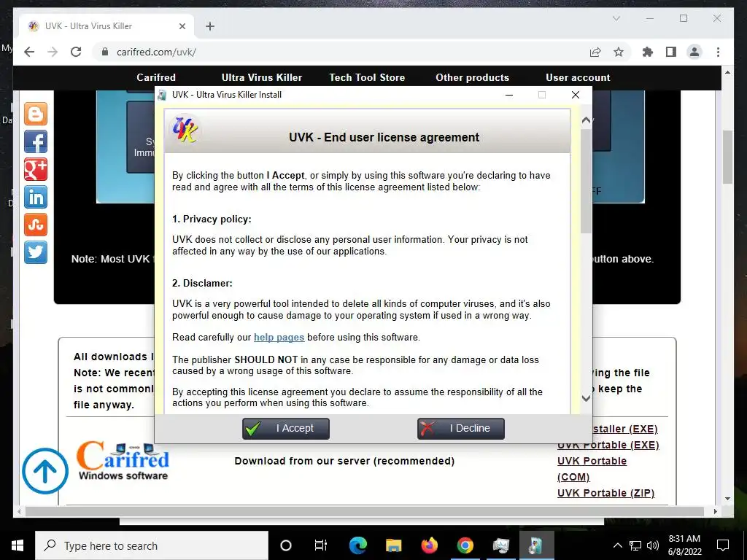Click the UVK logo in the license dialog
Screen dimensions: 747x560
185,130
